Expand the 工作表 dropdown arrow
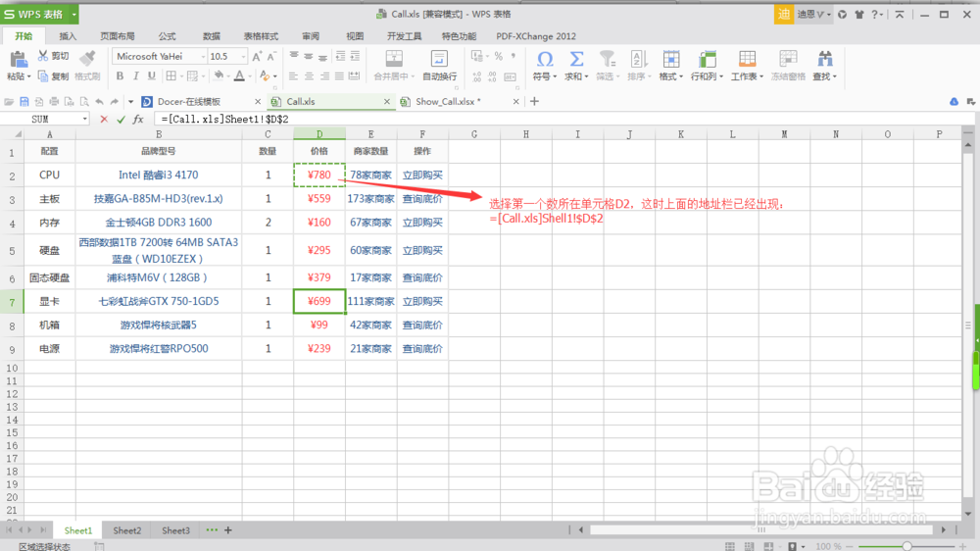This screenshot has width=980, height=551. pos(761,76)
